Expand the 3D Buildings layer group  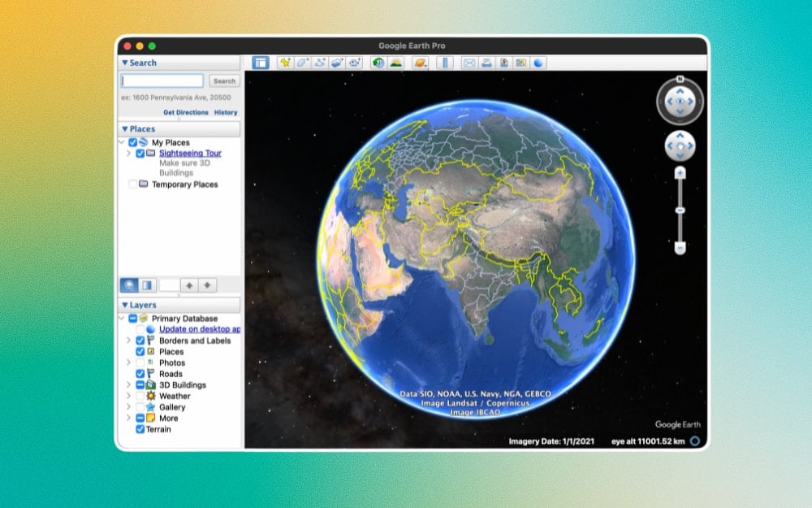click(128, 385)
